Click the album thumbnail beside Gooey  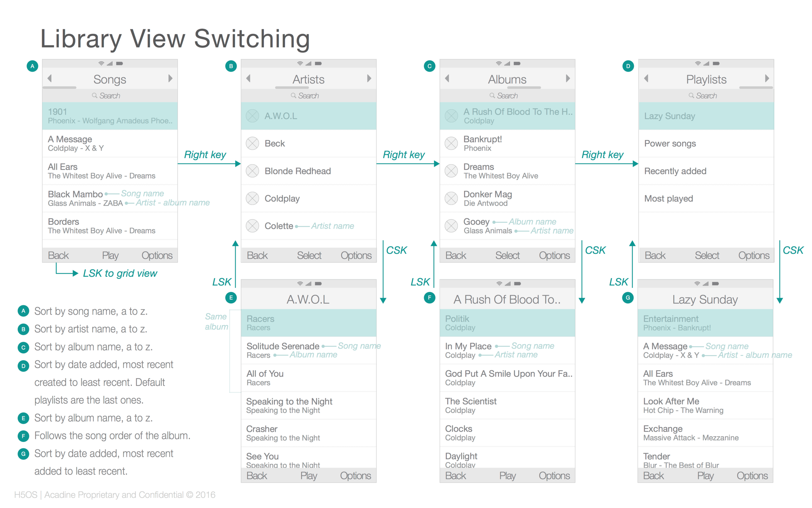coord(451,226)
